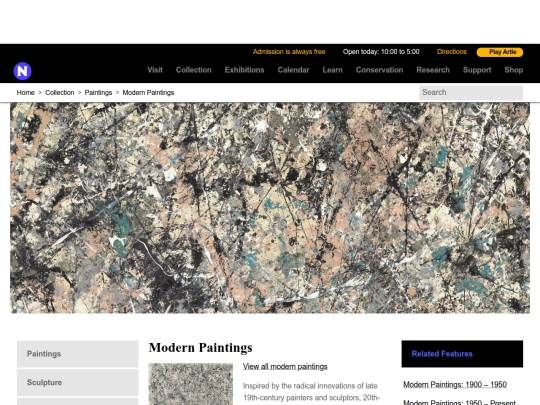This screenshot has height=405, width=540.
Task: Open the Learn menu item
Action: coord(333,70)
